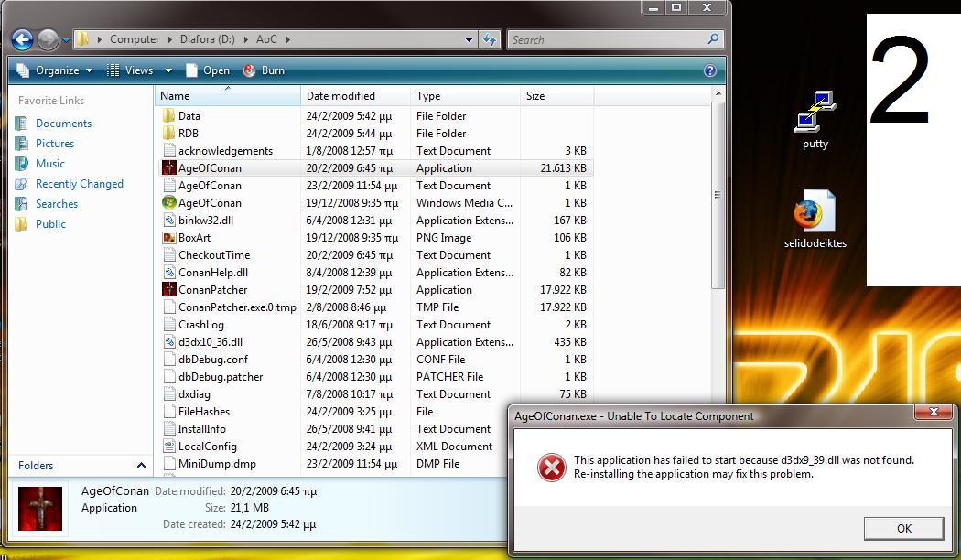Open the Organize menu
Image resolution: width=961 pixels, height=560 pixels.
(55, 70)
